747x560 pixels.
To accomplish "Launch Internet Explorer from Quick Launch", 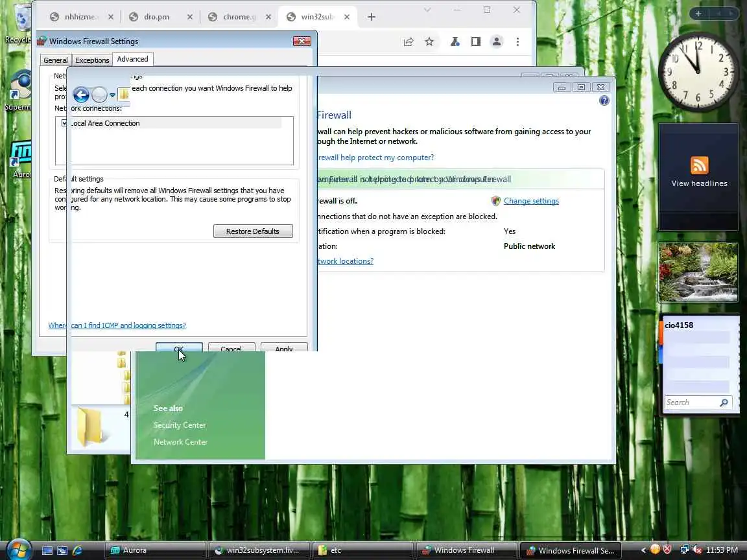I will [x=77, y=550].
